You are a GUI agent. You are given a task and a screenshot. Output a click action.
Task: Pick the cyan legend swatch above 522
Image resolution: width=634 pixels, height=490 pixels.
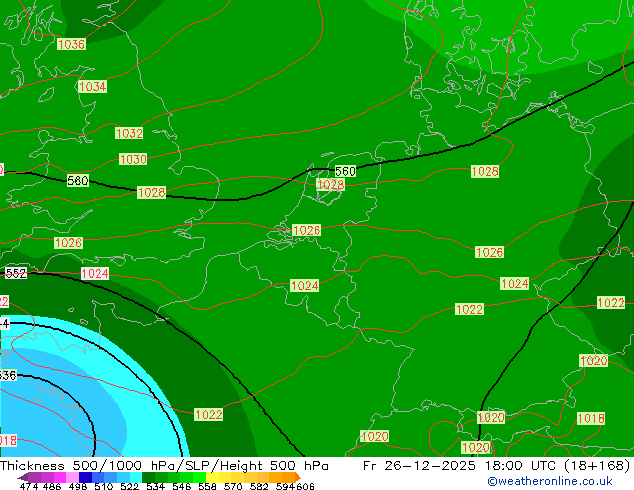point(129,477)
